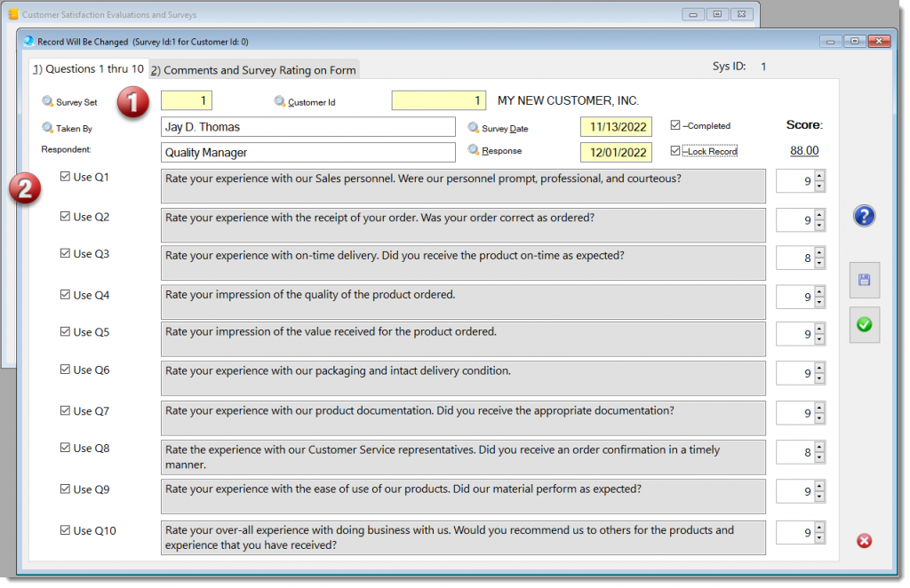910x588 pixels.
Task: Switch to the Questions 1 thru 10 tab
Action: coord(88,69)
